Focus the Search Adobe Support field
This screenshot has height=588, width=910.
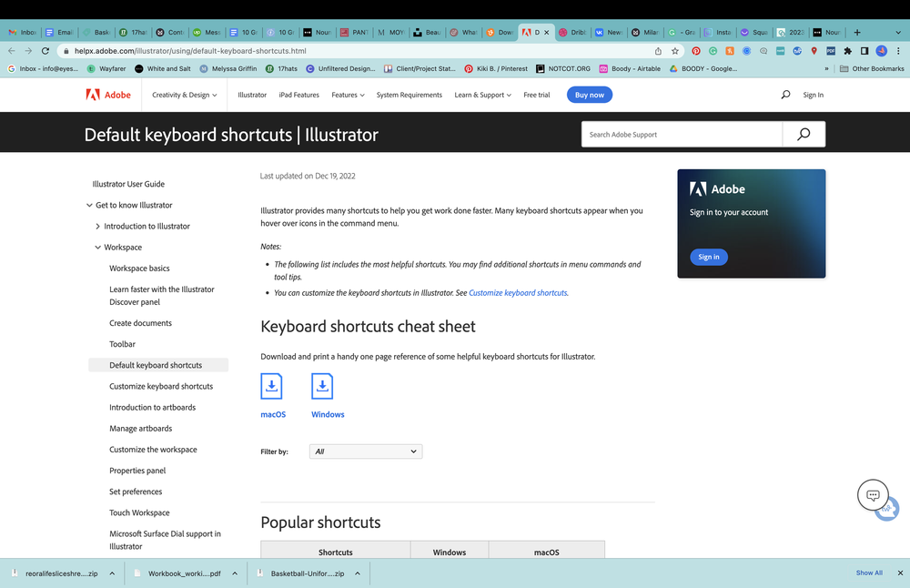[x=682, y=134]
